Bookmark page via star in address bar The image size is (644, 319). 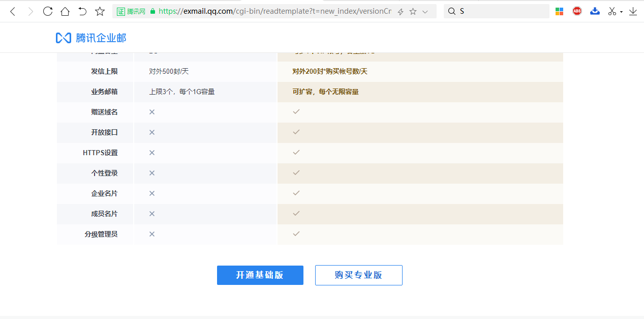click(x=413, y=11)
